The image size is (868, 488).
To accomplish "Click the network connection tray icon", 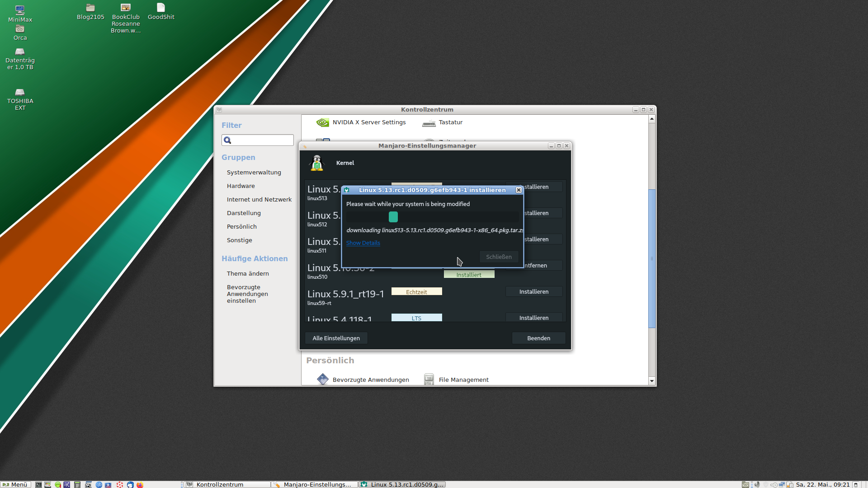I will (x=782, y=484).
